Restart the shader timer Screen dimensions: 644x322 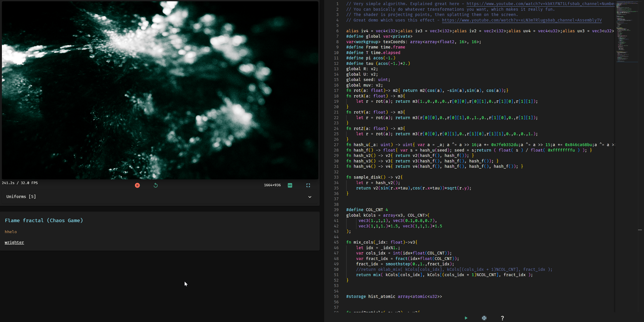(156, 185)
